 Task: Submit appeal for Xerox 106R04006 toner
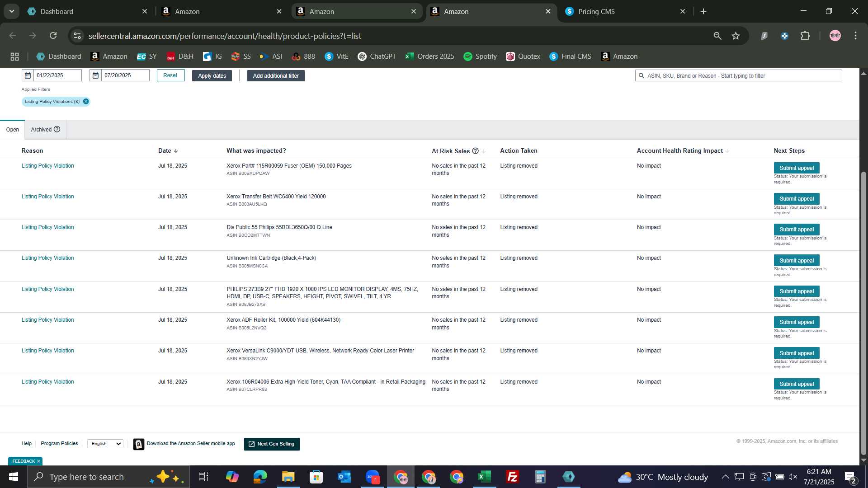tap(797, 384)
